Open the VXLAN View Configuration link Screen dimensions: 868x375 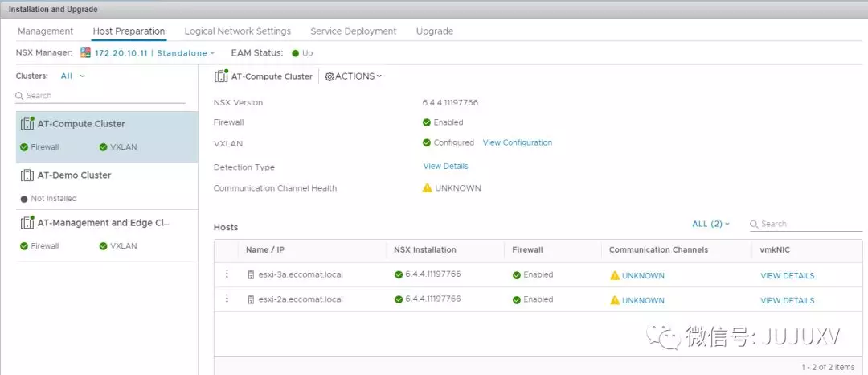517,142
